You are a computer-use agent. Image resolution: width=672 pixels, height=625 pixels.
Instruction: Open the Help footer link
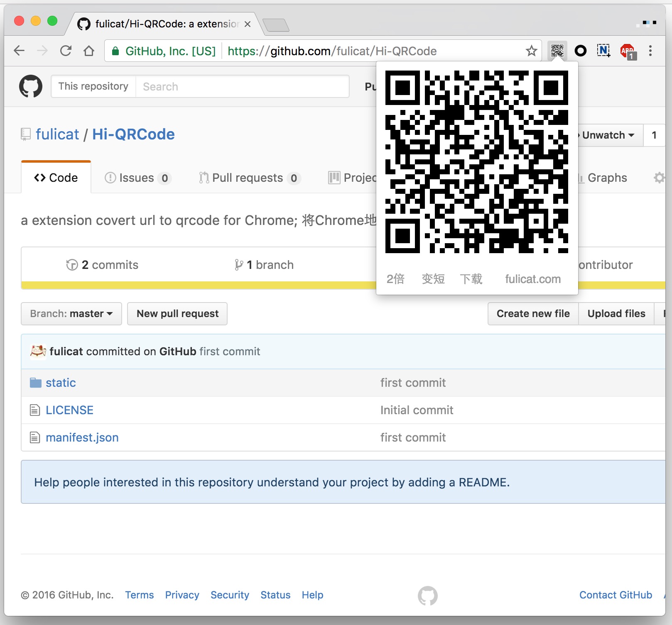pos(312,595)
